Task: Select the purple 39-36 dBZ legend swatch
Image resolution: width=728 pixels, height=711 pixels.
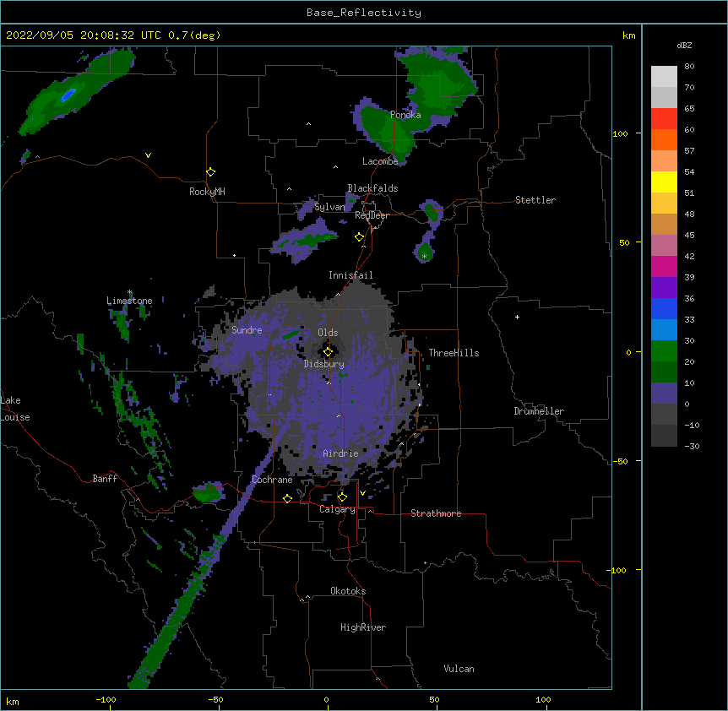Action: 664,287
